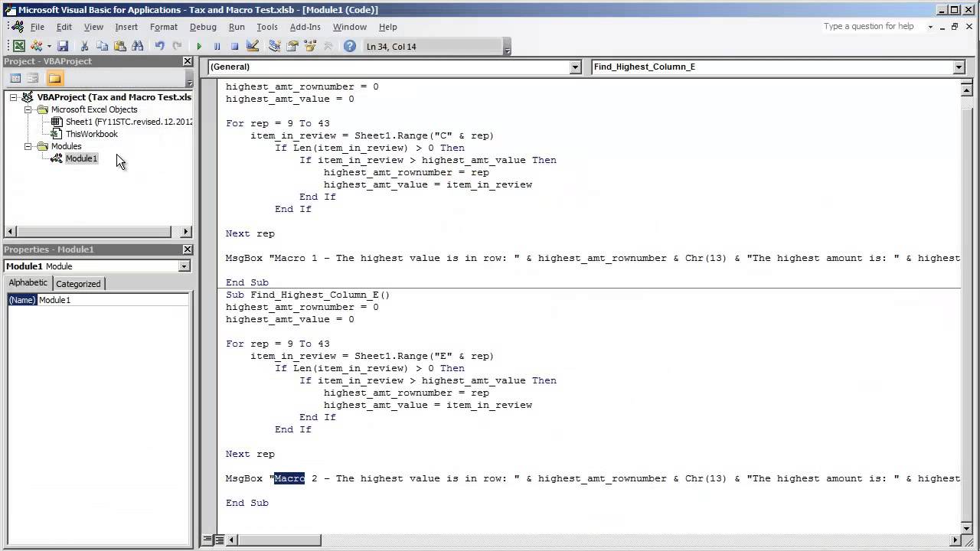Close the Properties - Module1 pane
The image size is (980, 551).
click(x=188, y=249)
